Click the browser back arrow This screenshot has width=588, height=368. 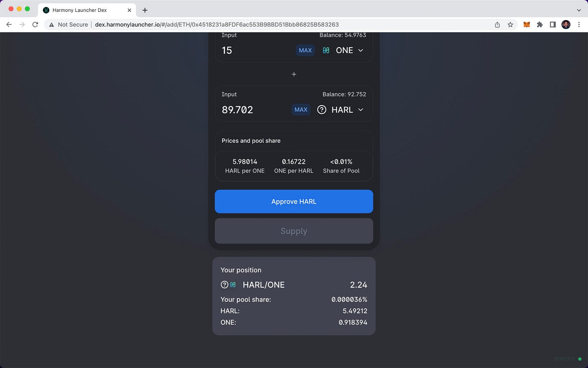pyautogui.click(x=9, y=24)
